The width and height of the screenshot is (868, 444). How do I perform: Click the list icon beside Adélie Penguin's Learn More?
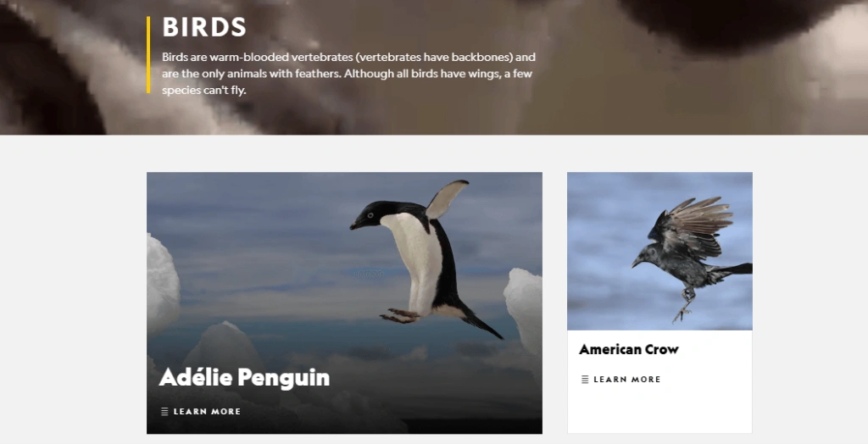(164, 411)
